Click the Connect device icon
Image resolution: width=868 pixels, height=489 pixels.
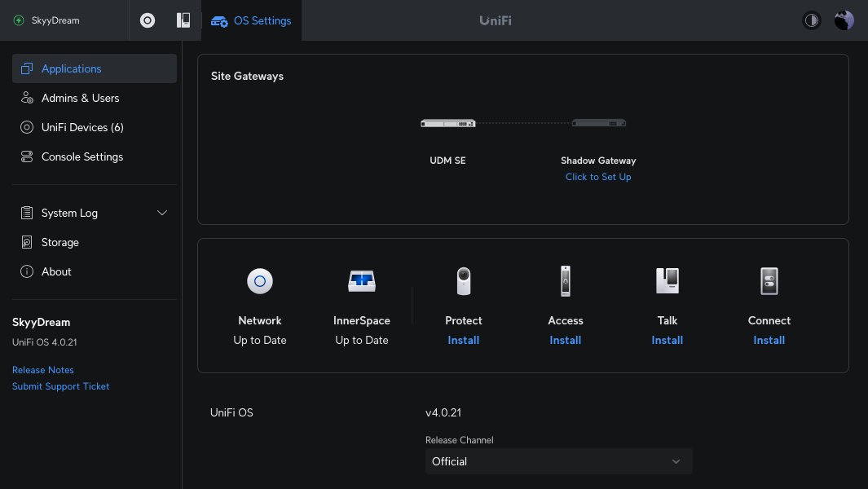coord(769,281)
